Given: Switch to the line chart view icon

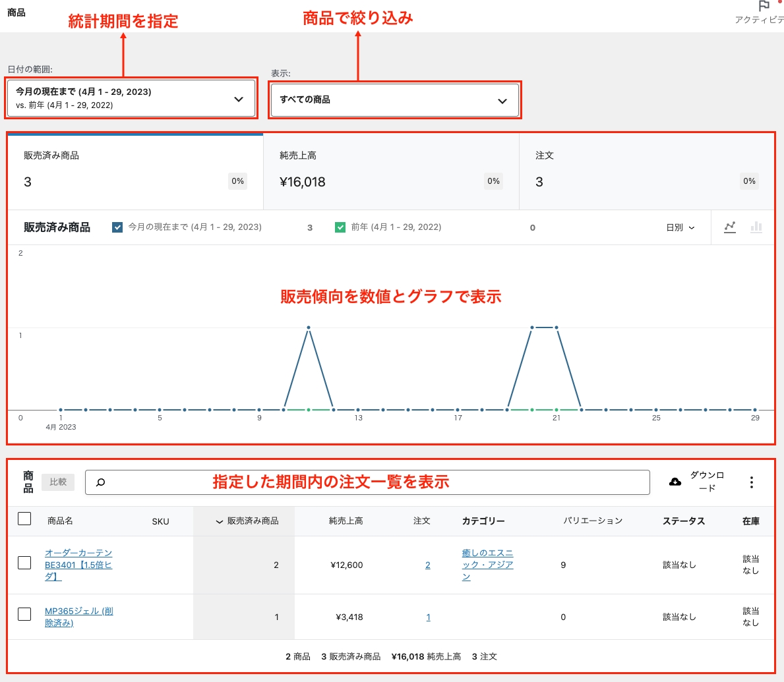Looking at the screenshot, I should tap(729, 227).
